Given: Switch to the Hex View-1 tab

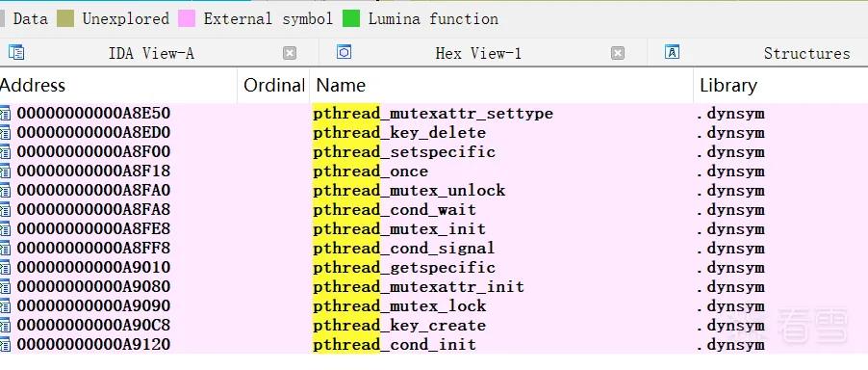Looking at the screenshot, I should (478, 53).
